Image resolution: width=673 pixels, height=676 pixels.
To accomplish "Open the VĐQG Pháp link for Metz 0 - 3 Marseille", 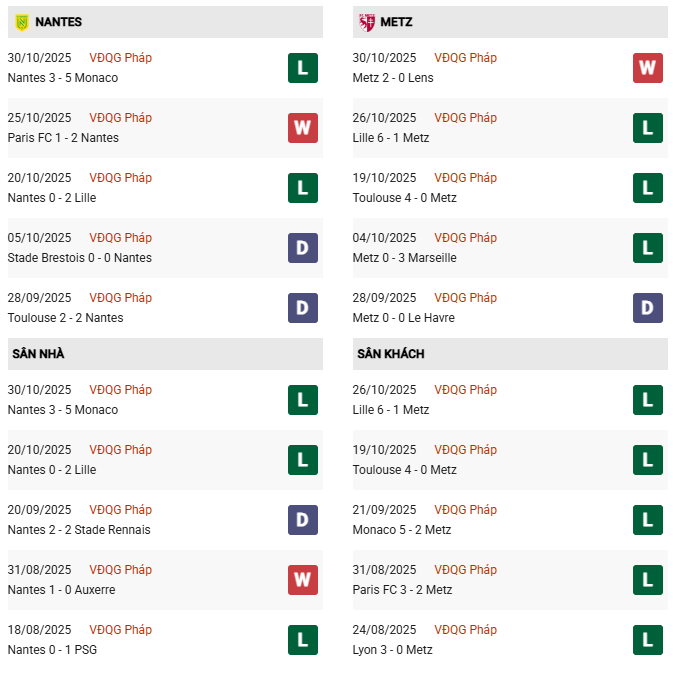I will [x=465, y=238].
